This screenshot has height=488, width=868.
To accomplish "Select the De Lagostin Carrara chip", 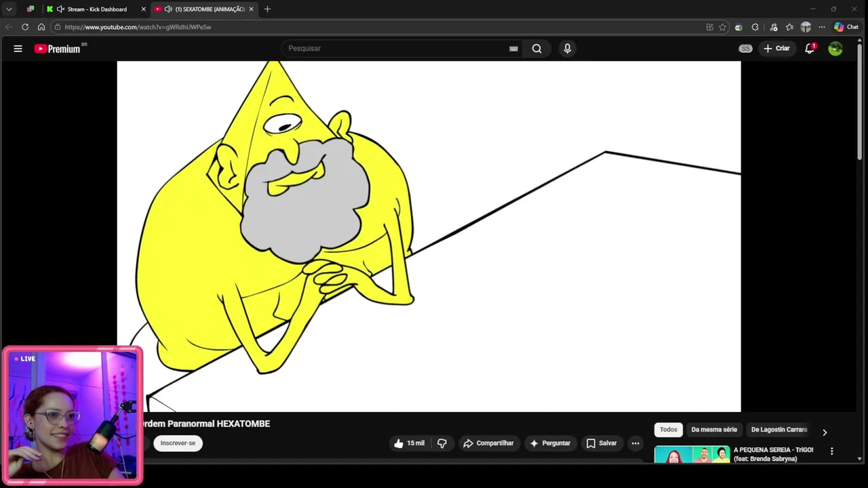I will tap(778, 430).
